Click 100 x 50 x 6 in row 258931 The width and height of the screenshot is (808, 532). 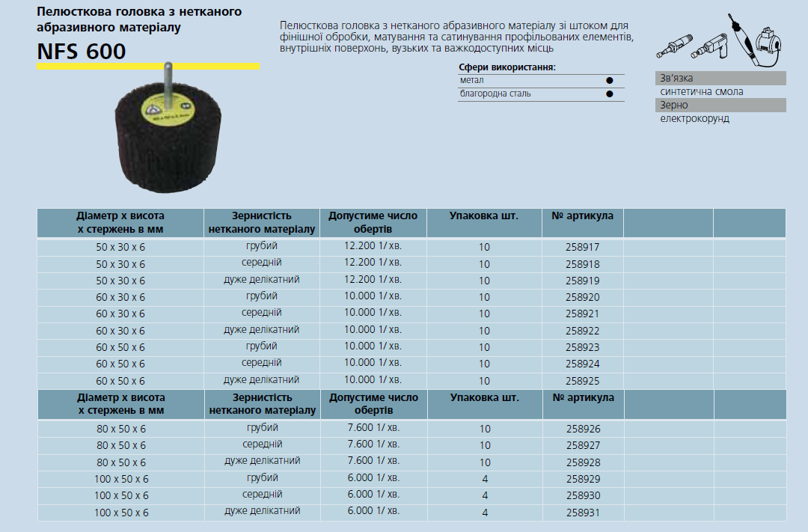121,513
